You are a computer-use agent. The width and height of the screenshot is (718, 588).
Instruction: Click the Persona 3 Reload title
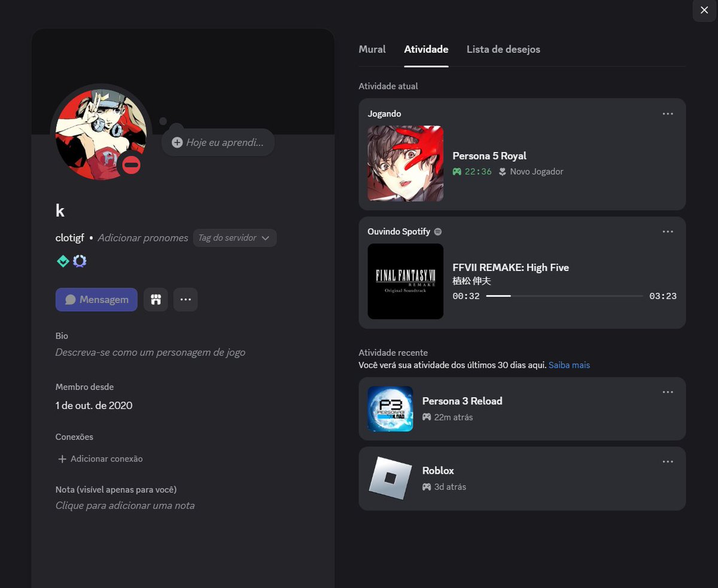pyautogui.click(x=462, y=401)
